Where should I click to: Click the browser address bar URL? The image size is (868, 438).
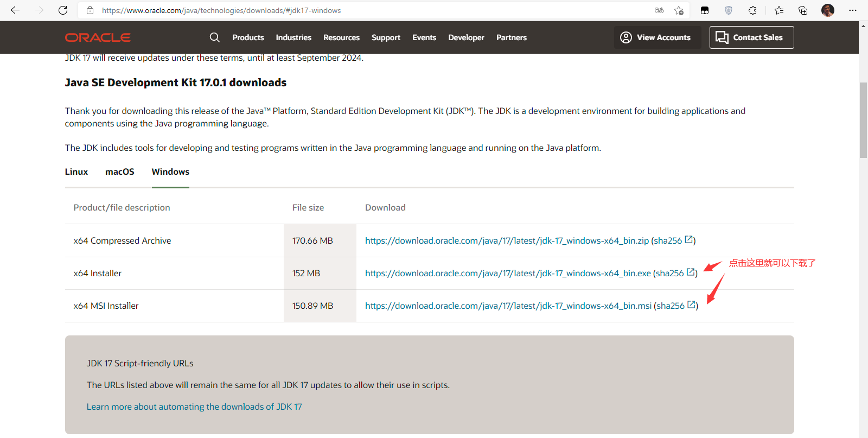[x=221, y=10]
